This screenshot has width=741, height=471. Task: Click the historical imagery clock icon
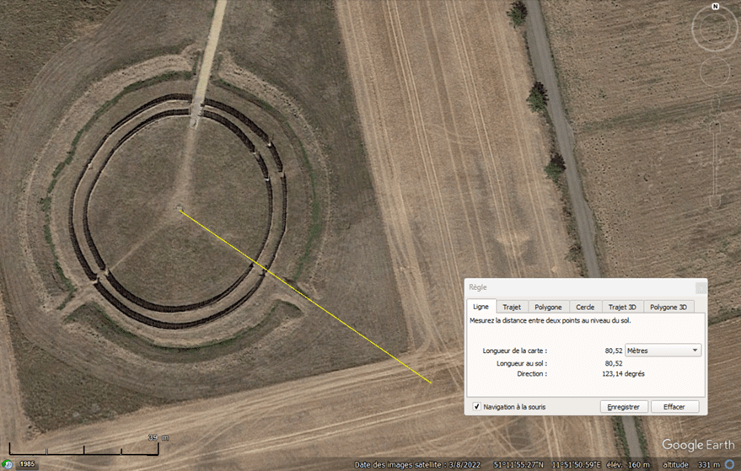(x=7, y=464)
